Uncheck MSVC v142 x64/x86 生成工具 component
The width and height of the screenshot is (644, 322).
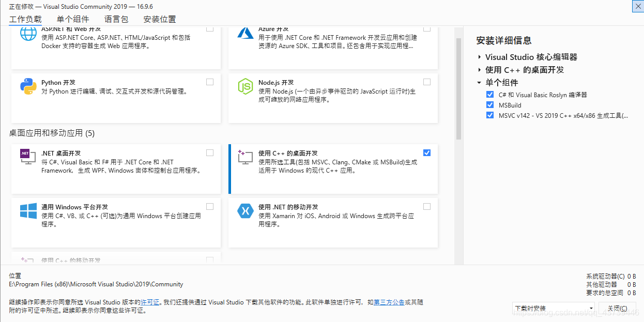tap(490, 115)
